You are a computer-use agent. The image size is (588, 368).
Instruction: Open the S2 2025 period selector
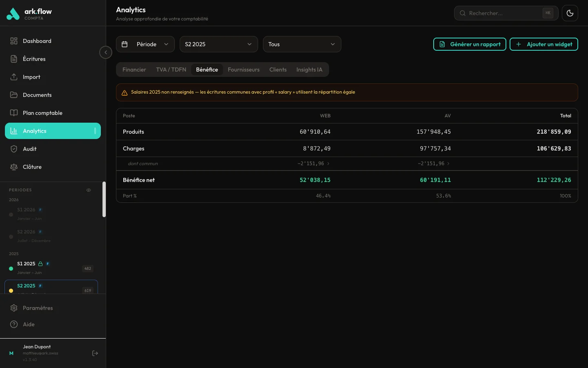pos(218,44)
